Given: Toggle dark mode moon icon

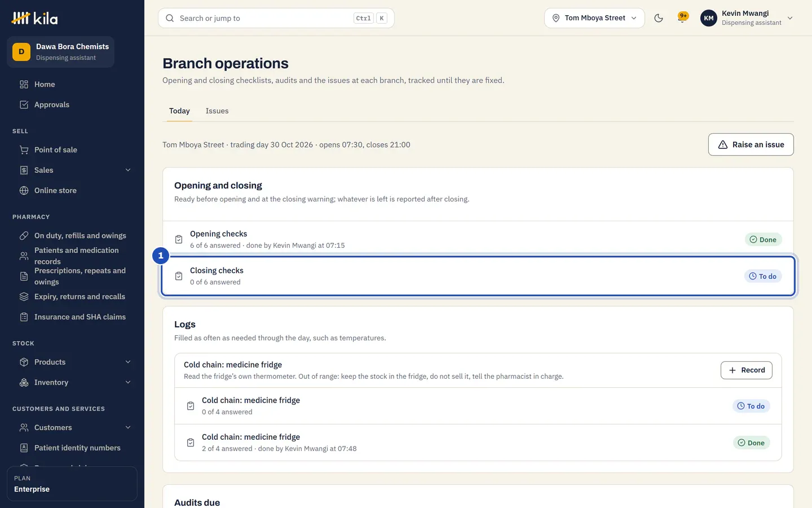Looking at the screenshot, I should coord(659,18).
